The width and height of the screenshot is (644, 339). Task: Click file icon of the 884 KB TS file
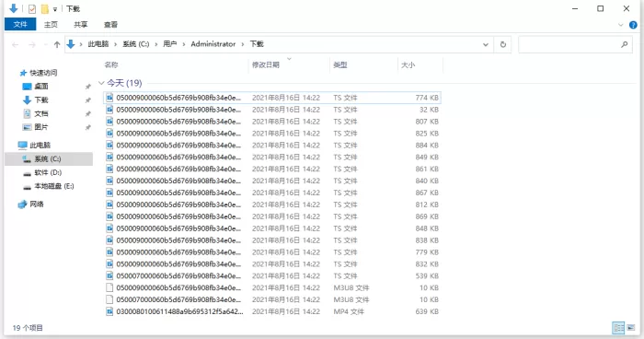[x=109, y=146]
